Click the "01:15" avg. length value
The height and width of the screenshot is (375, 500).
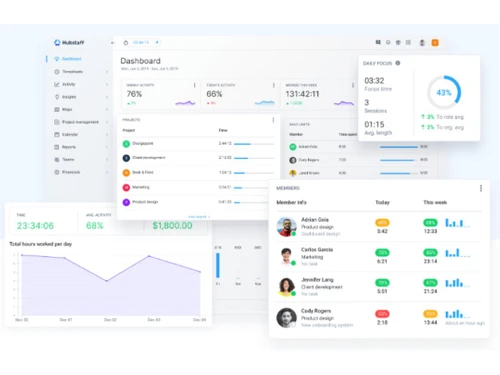[374, 125]
